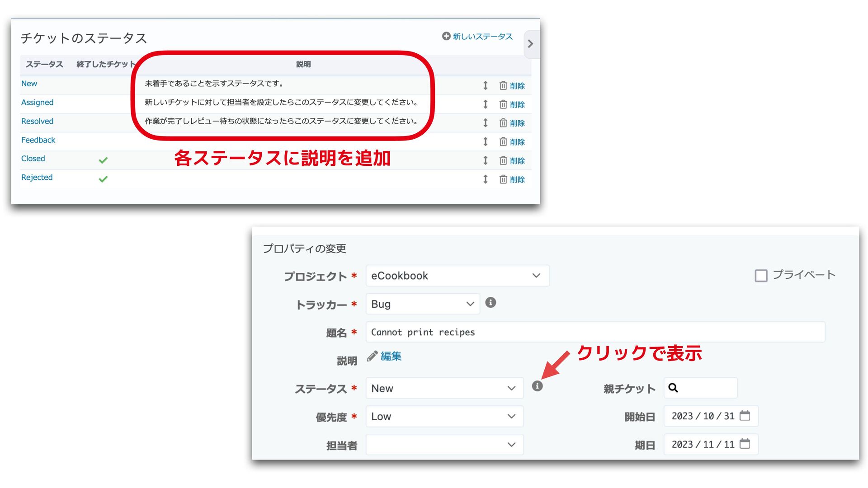
Task: Click the subject field Cannot print recipes
Action: pyautogui.click(x=594, y=332)
